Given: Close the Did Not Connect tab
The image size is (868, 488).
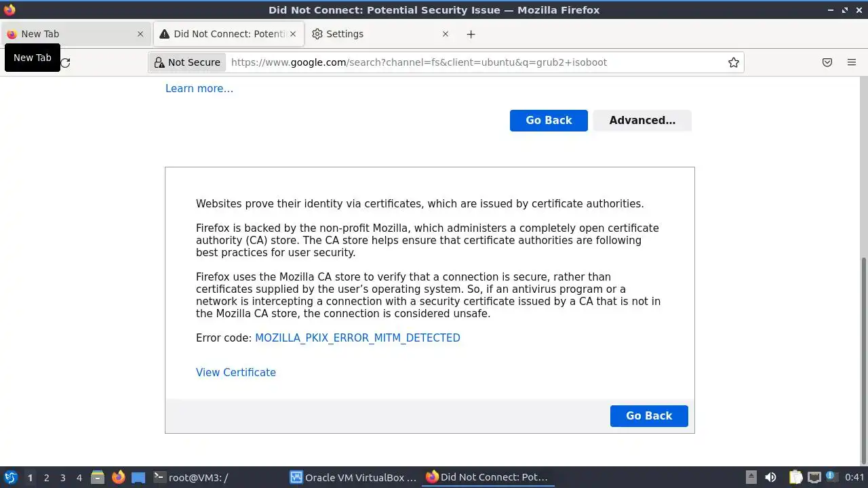Looking at the screenshot, I should (x=294, y=34).
